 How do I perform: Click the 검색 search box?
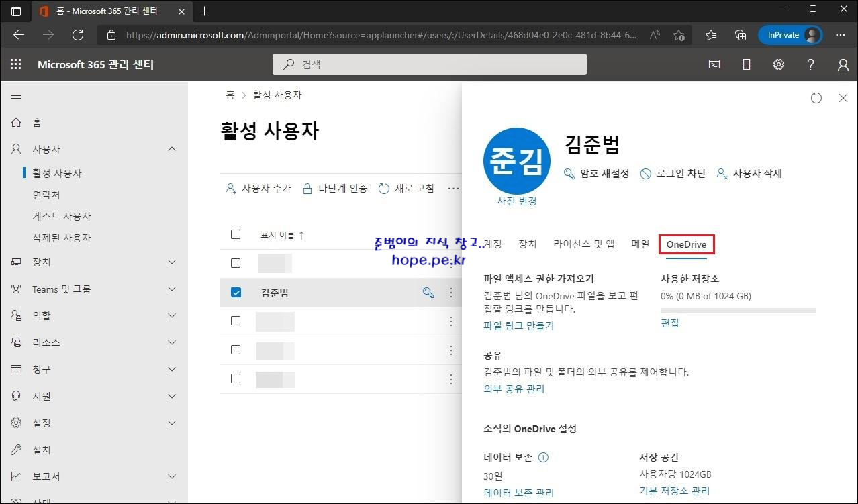pos(430,64)
